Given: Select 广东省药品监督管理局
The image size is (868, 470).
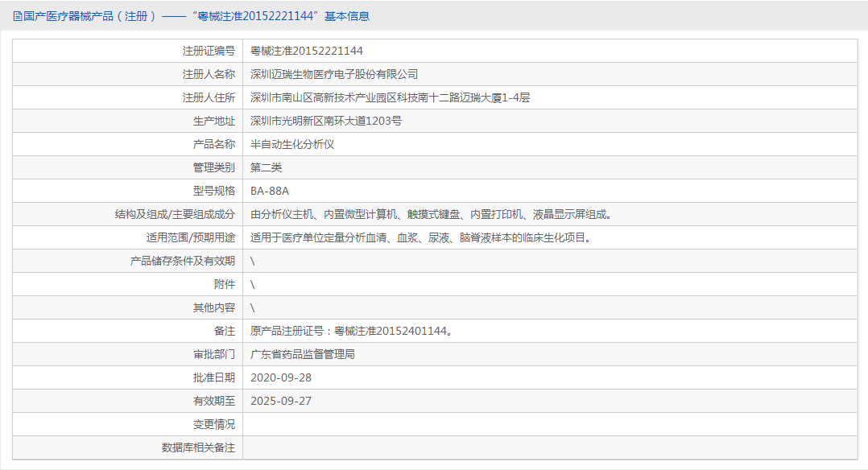Looking at the screenshot, I should (303, 354).
